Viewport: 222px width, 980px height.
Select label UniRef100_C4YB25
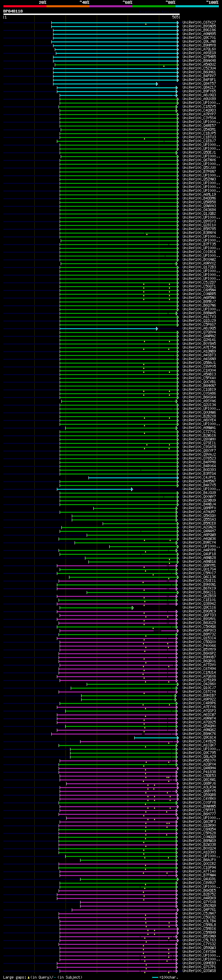pyautogui.click(x=199, y=741)
